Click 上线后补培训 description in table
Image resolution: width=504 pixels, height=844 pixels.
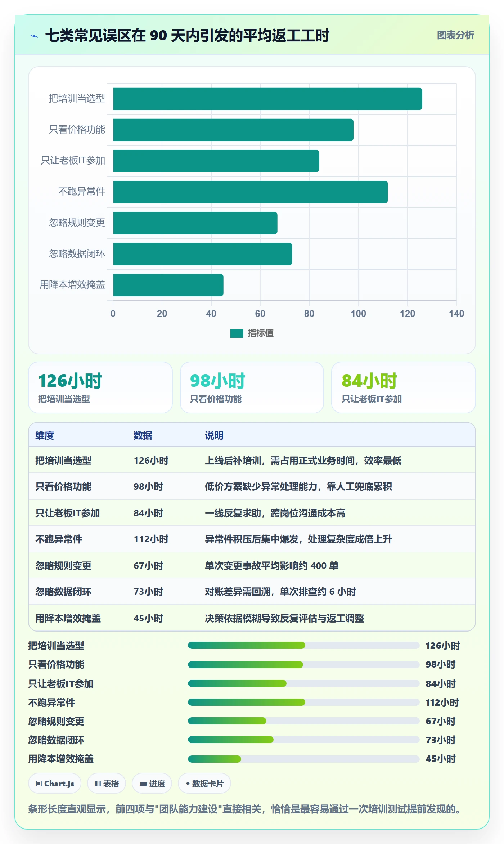(303, 461)
